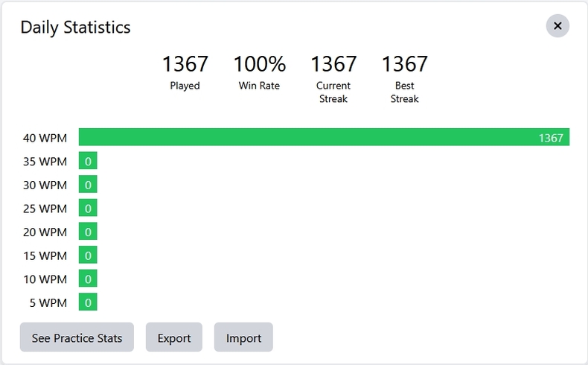Click the 25 WPM zero-count bar
The image size is (588, 365).
point(88,208)
